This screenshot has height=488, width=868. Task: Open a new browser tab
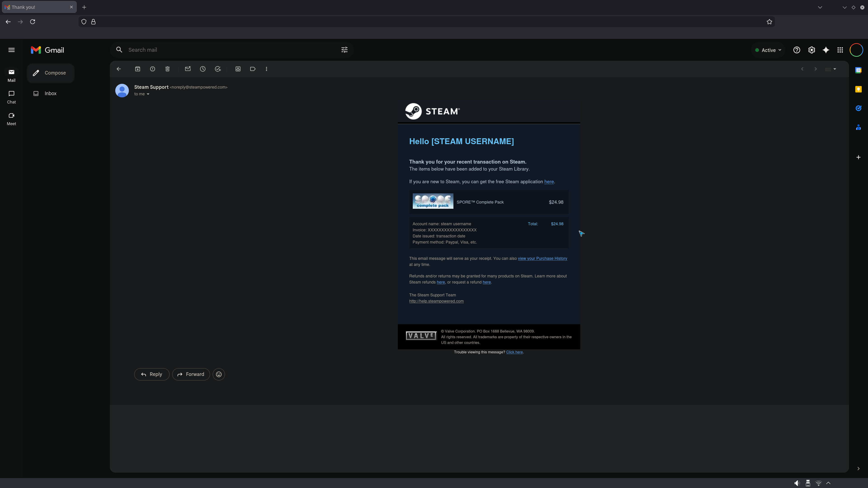(84, 7)
